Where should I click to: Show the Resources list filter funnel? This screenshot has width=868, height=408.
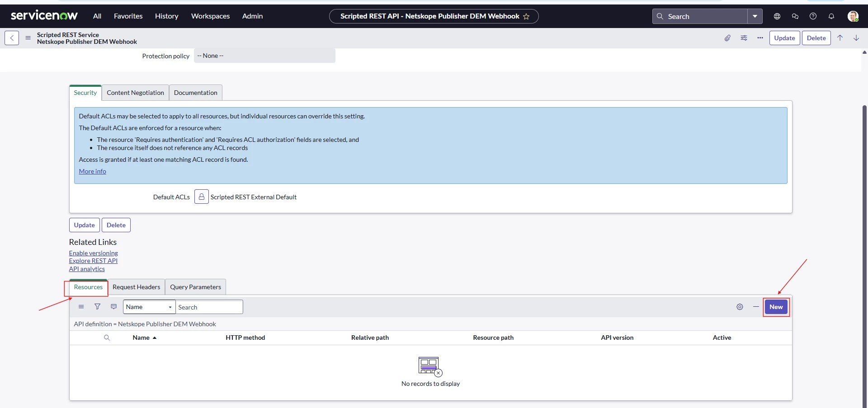pos(97,307)
